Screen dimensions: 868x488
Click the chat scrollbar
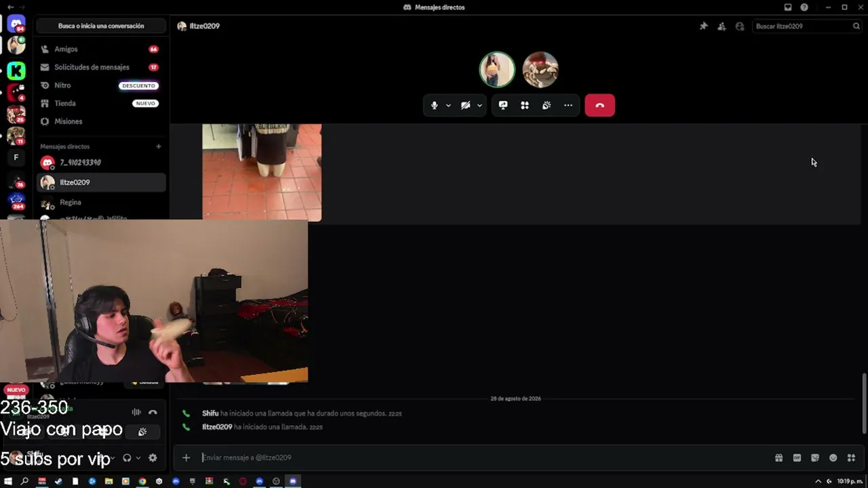(x=863, y=403)
